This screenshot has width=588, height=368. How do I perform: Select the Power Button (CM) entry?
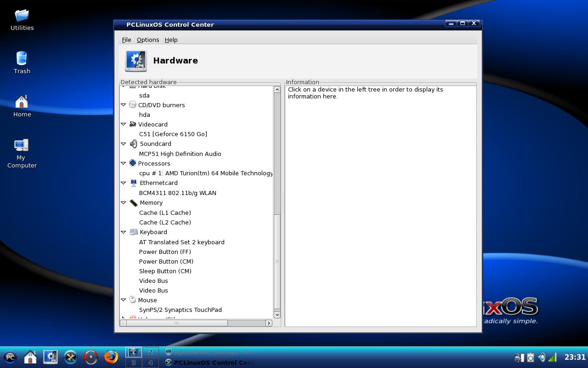[x=166, y=261]
